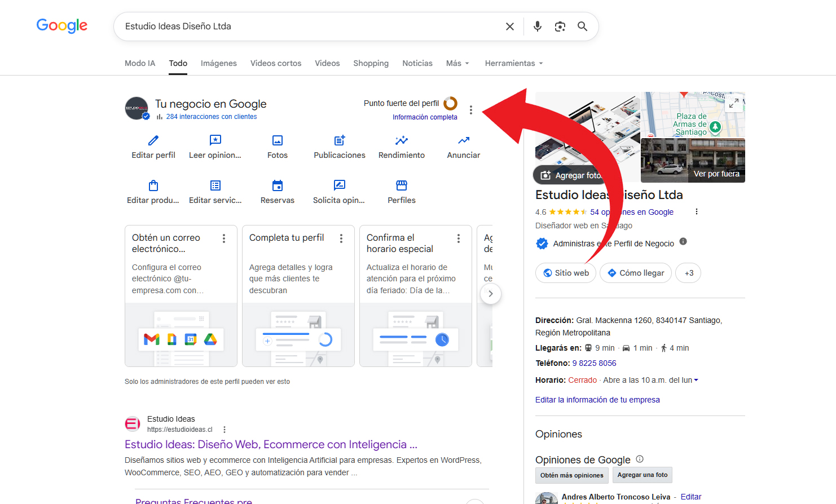Click the search input field
The height and width of the screenshot is (504, 836).
[310, 26]
